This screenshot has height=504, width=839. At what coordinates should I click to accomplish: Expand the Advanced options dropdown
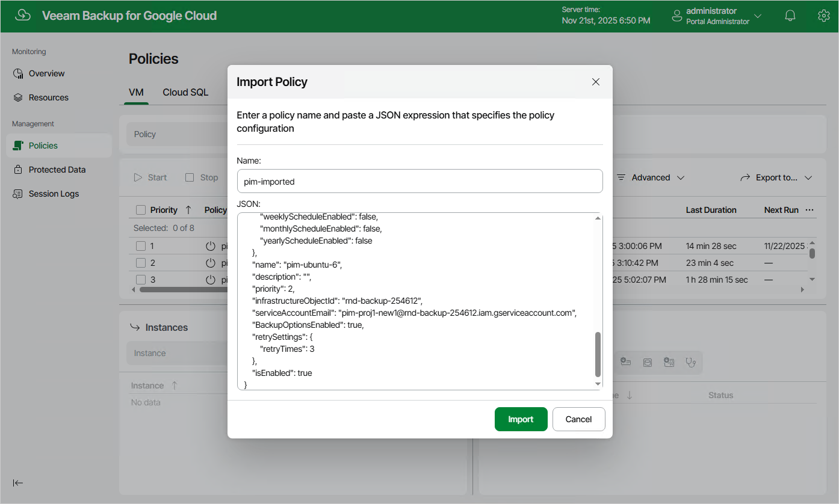point(651,177)
